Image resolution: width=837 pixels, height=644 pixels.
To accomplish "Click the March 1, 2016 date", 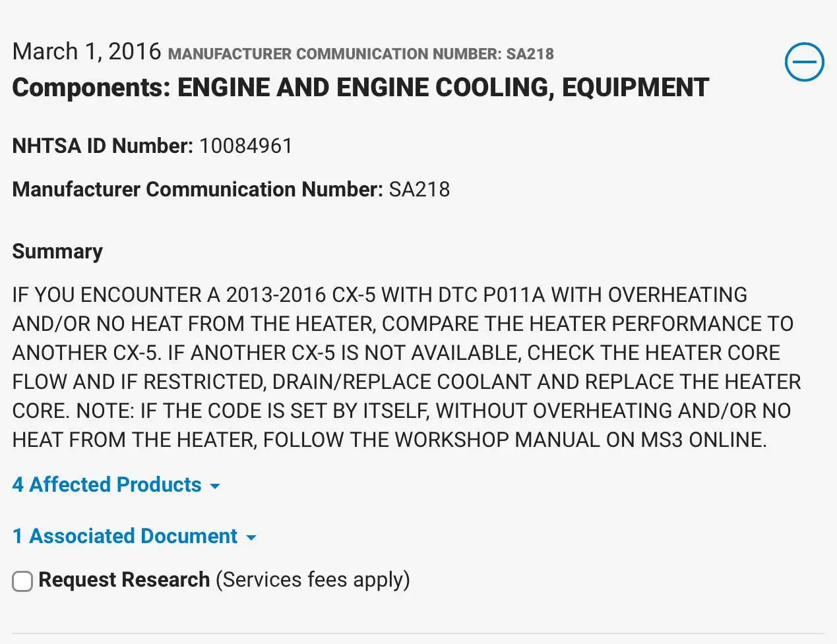I will click(86, 51).
